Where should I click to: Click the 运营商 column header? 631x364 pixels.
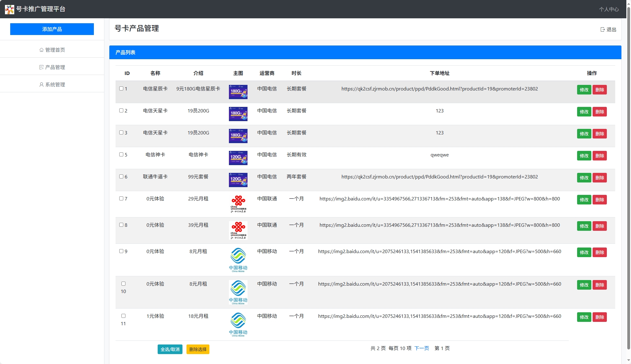pyautogui.click(x=267, y=73)
